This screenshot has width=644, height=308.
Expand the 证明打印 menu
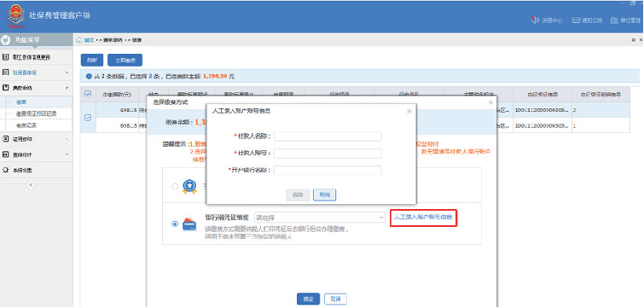pos(36,139)
